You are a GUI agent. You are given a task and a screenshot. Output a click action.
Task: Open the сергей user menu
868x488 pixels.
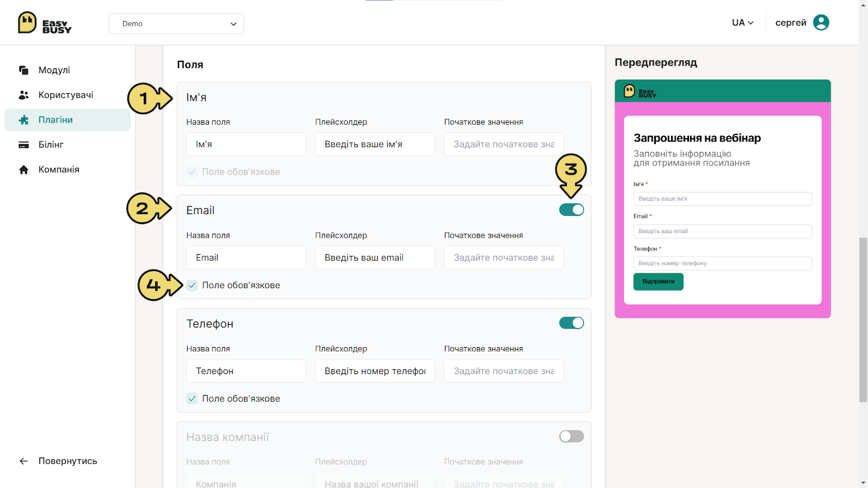coord(802,22)
